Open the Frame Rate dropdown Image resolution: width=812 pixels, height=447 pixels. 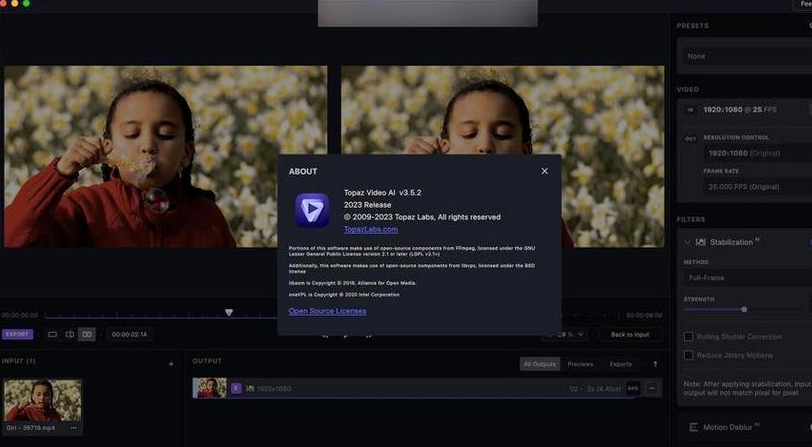757,187
